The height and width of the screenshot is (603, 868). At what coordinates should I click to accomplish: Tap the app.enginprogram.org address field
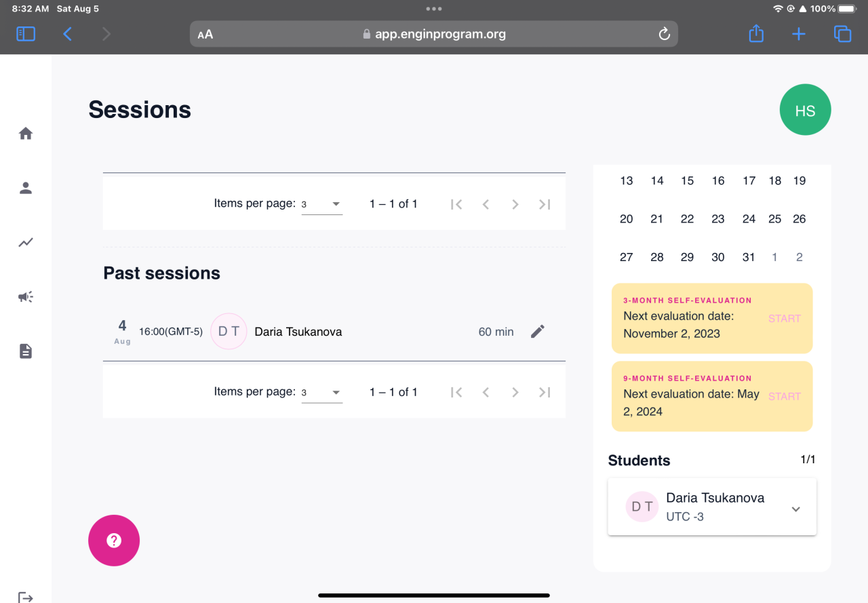click(434, 34)
